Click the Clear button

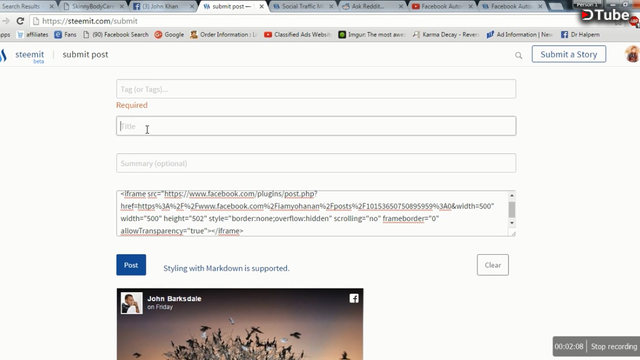493,265
